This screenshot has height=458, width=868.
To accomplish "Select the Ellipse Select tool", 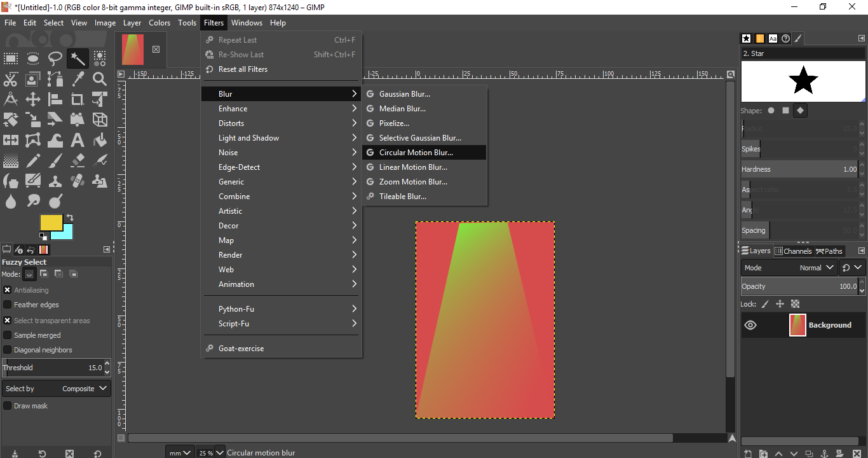I will click(x=33, y=59).
